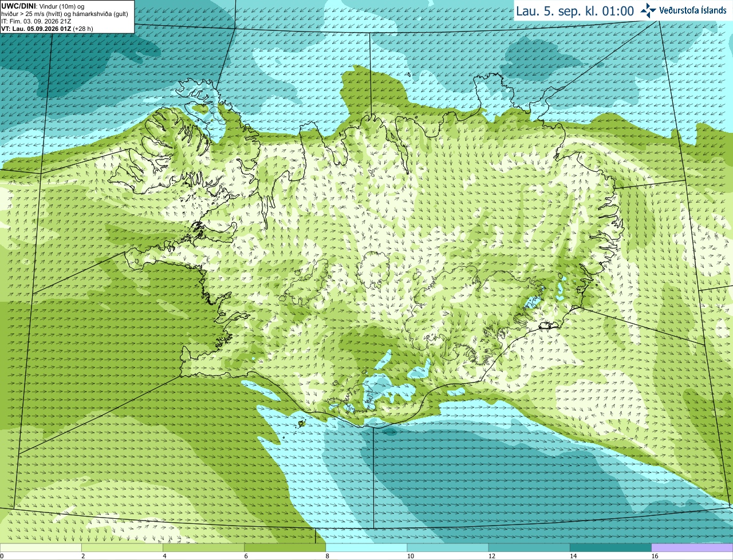Click the (+28 h) forecast offset text
The height and width of the screenshot is (560, 733).
coord(82,29)
